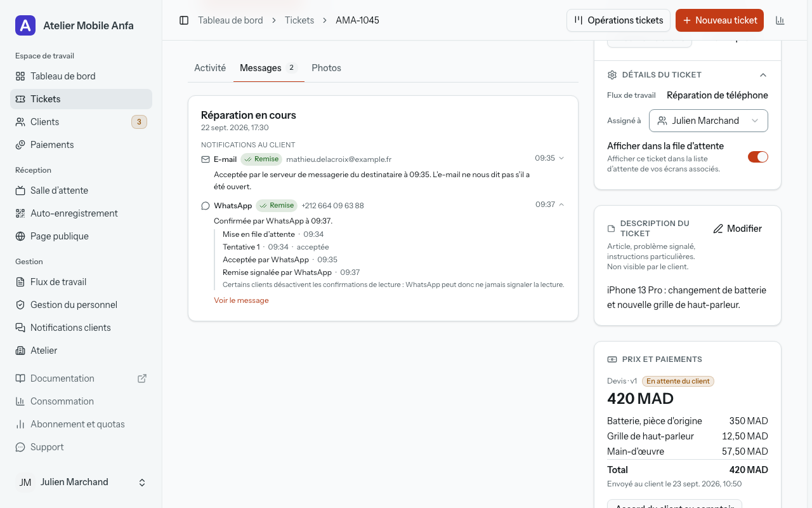Click the Batterie, pièce d'origine line

(x=688, y=421)
